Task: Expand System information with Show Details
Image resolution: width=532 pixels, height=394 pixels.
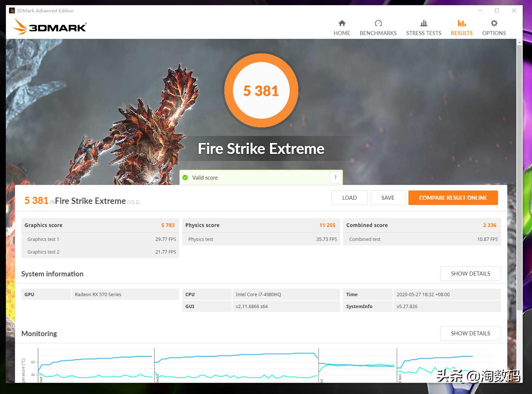Action: 470,274
